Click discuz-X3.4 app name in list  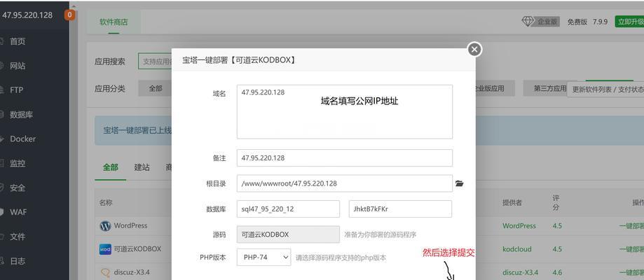coord(132,272)
